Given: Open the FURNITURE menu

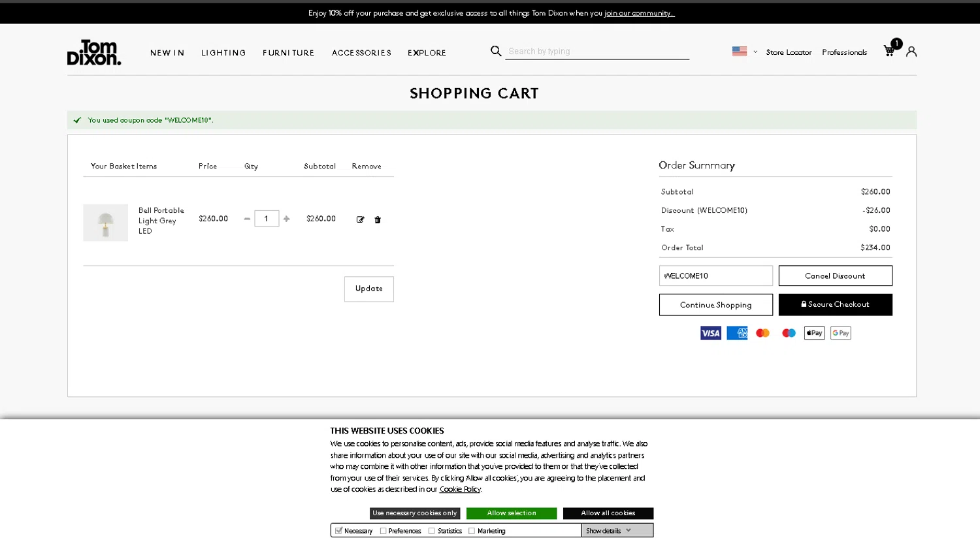Looking at the screenshot, I should [x=288, y=53].
